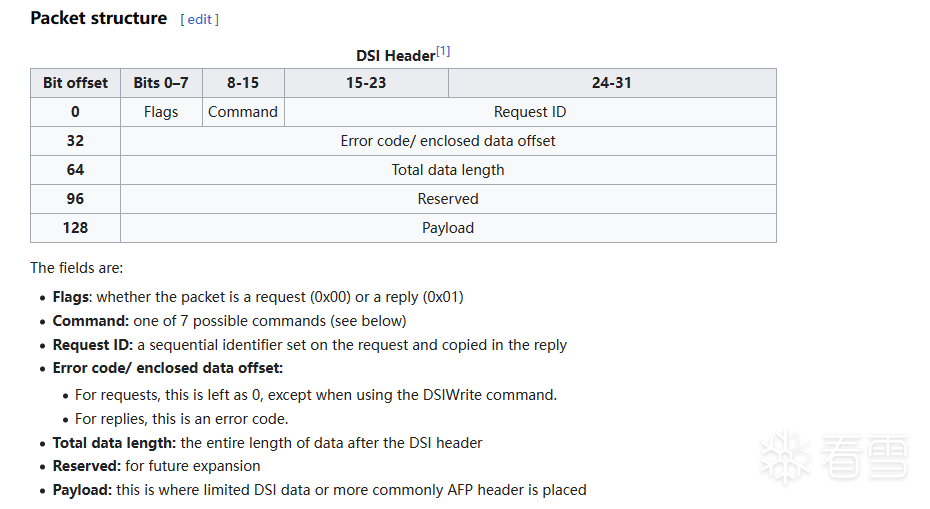This screenshot has height=509, width=930.
Task: Select the "Bit offset" column header cell
Action: point(75,83)
